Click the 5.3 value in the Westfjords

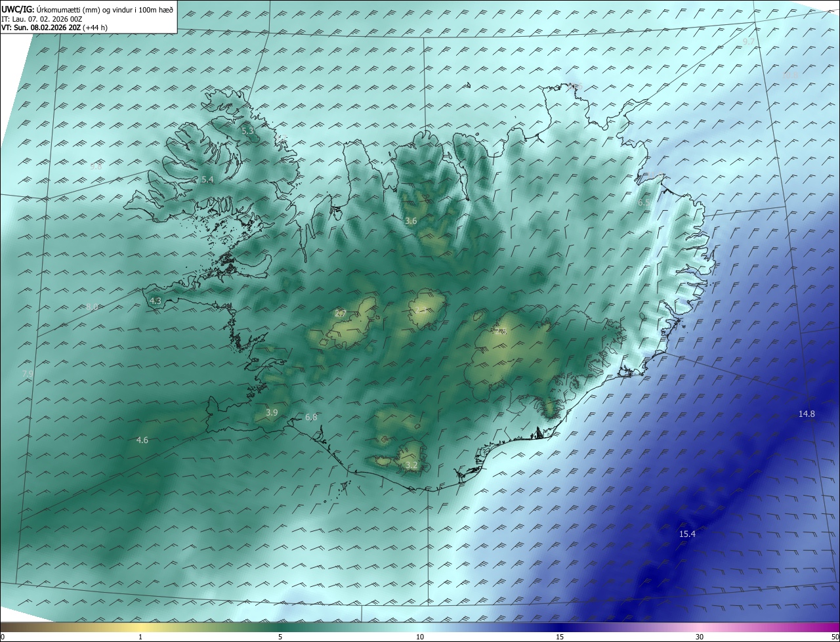(x=247, y=131)
